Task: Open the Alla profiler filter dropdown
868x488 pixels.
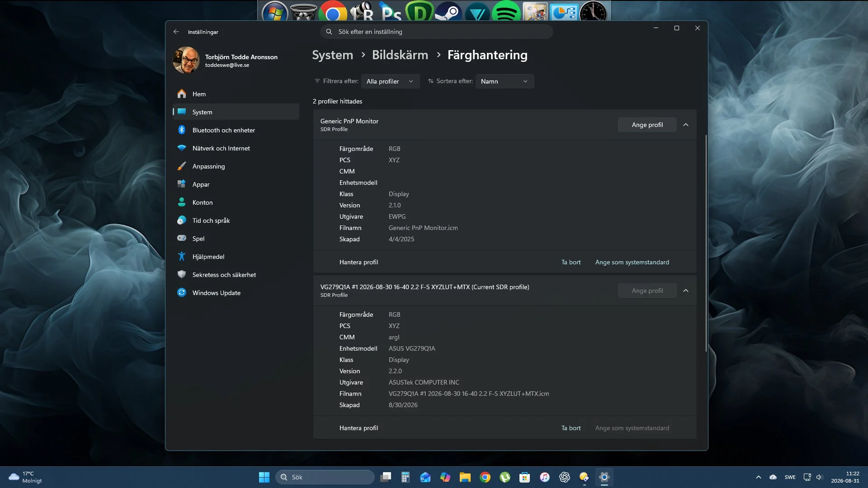Action: click(x=390, y=81)
